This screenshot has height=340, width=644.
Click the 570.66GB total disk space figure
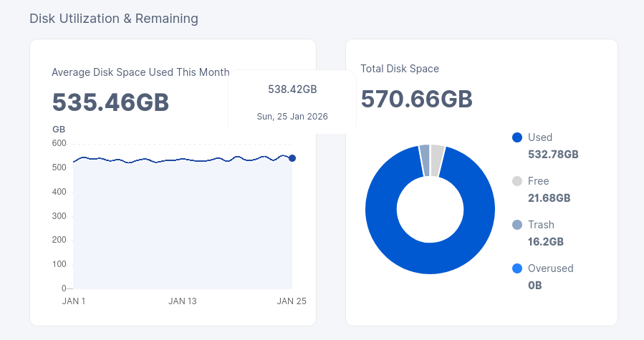pos(416,99)
